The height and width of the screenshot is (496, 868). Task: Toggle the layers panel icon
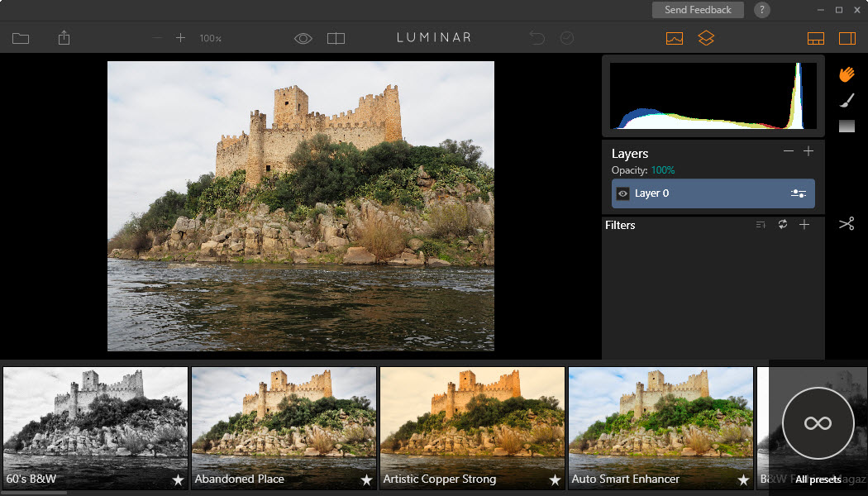[x=706, y=38]
